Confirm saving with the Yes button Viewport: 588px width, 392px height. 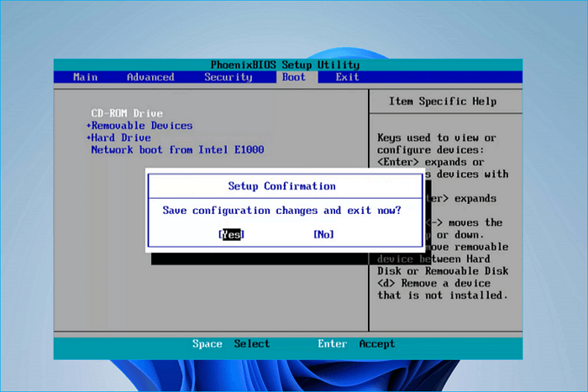point(231,235)
